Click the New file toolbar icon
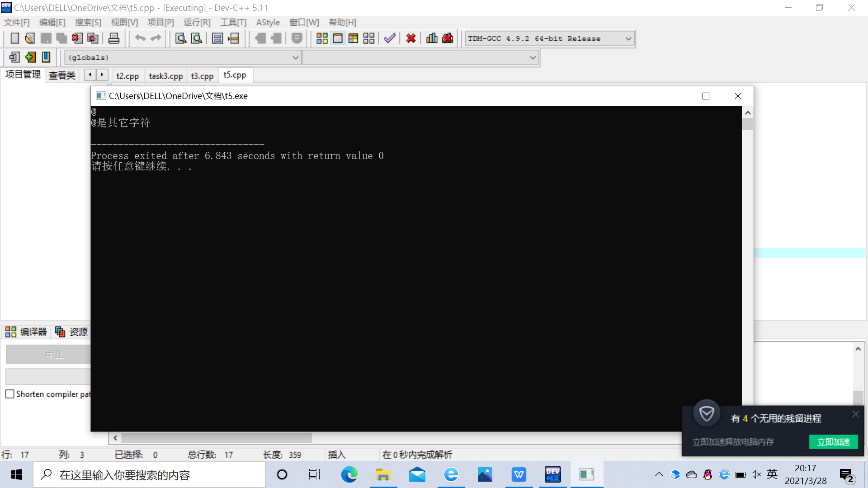The image size is (868, 488). pyautogui.click(x=14, y=38)
